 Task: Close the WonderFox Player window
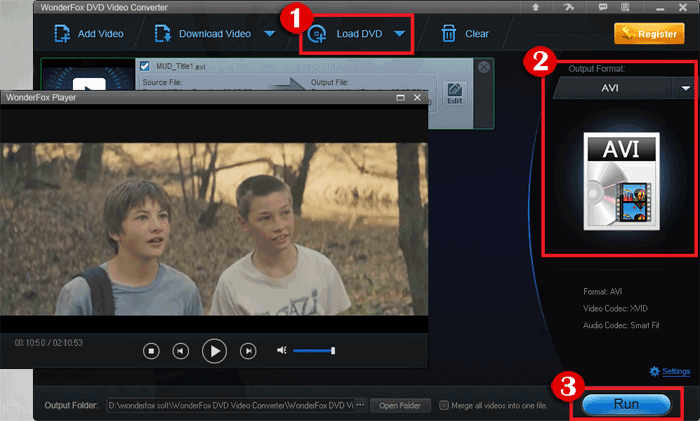click(417, 97)
